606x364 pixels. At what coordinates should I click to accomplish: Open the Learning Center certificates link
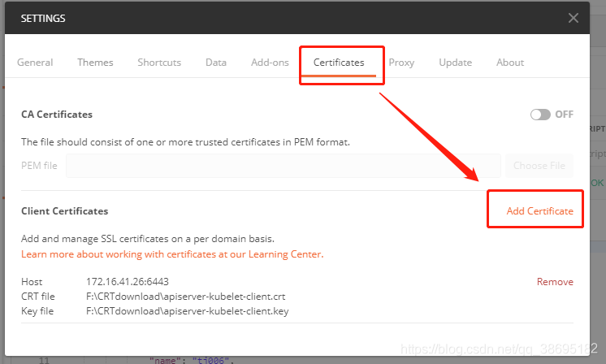point(172,254)
